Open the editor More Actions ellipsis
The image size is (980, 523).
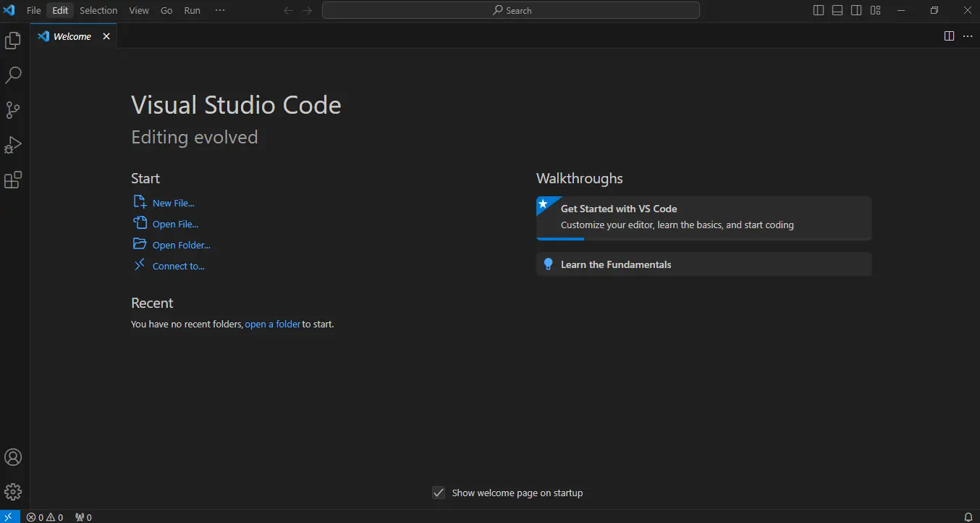[968, 36]
